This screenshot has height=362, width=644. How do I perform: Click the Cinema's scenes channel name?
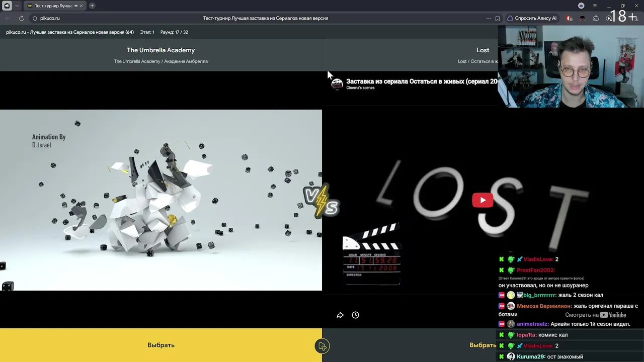pyautogui.click(x=360, y=88)
